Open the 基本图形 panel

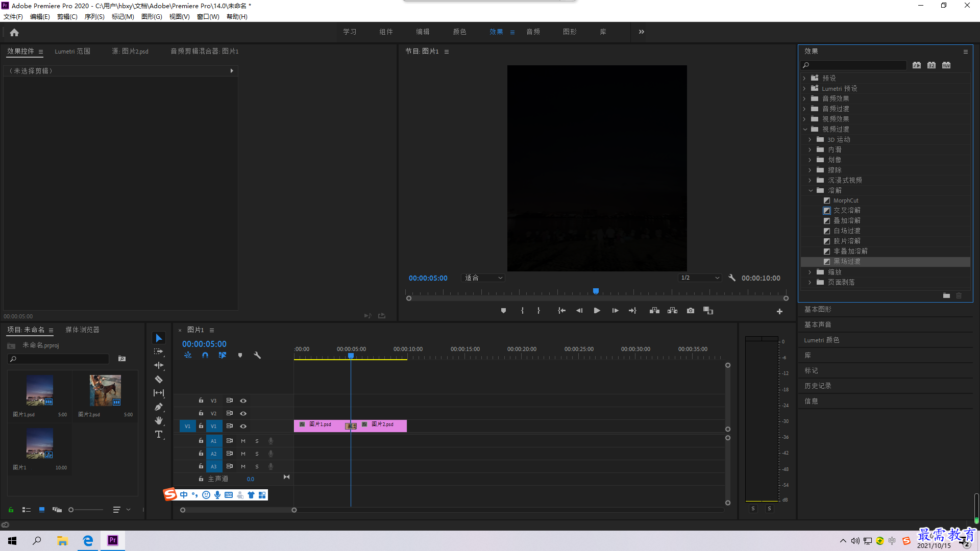818,309
